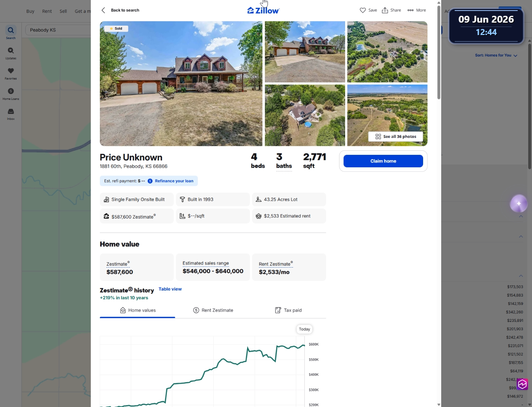Open Updates in the left sidebar
The image size is (532, 407).
11,53
